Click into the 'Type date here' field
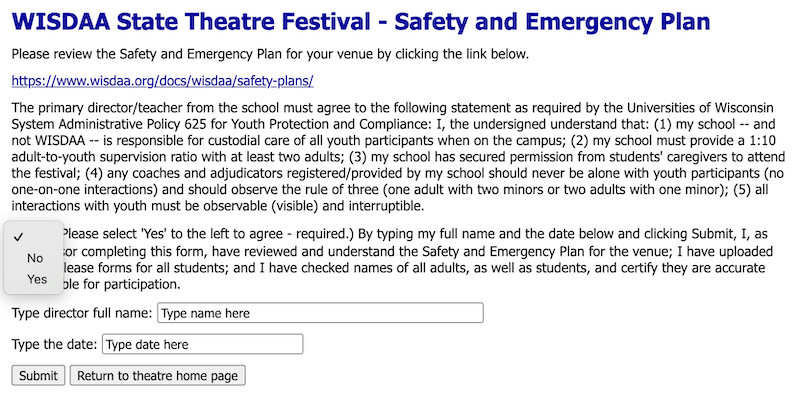Viewport: 800px width, 399px height. pos(202,344)
